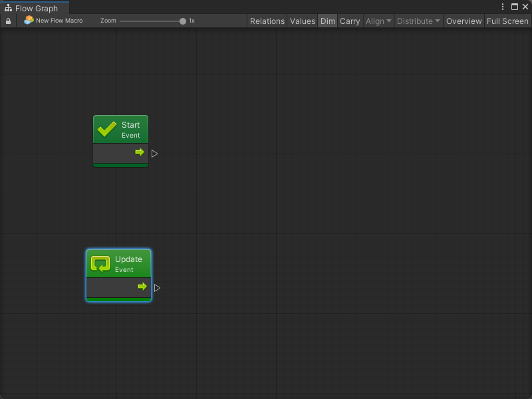Image resolution: width=532 pixels, height=399 pixels.
Task: Select the Flow Graph tab
Action: coord(36,9)
